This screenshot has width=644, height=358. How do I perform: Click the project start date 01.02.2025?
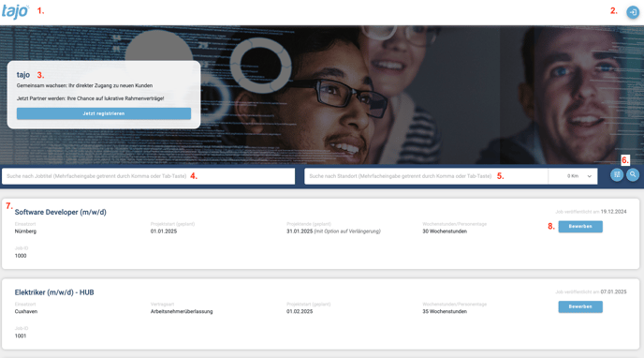300,311
